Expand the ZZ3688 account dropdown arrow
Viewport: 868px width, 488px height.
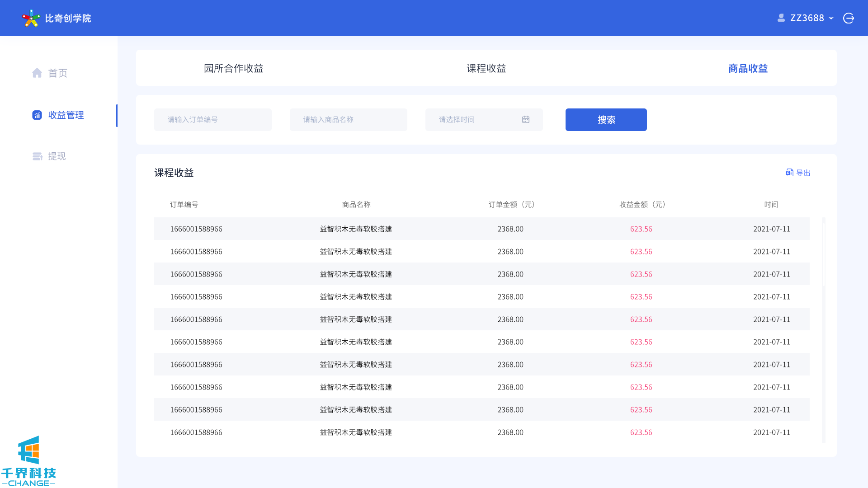pos(831,19)
